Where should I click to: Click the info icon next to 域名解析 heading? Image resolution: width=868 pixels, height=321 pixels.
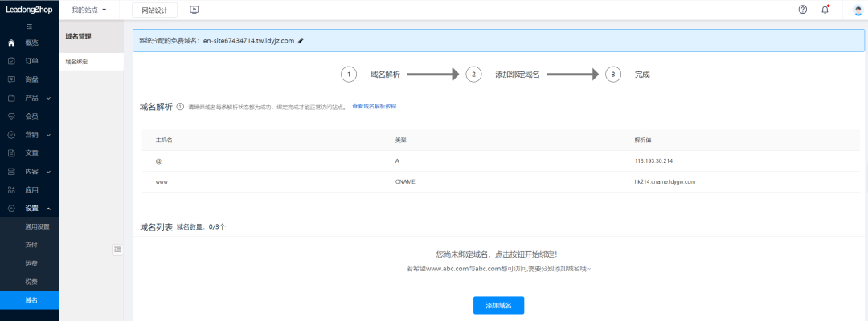180,107
